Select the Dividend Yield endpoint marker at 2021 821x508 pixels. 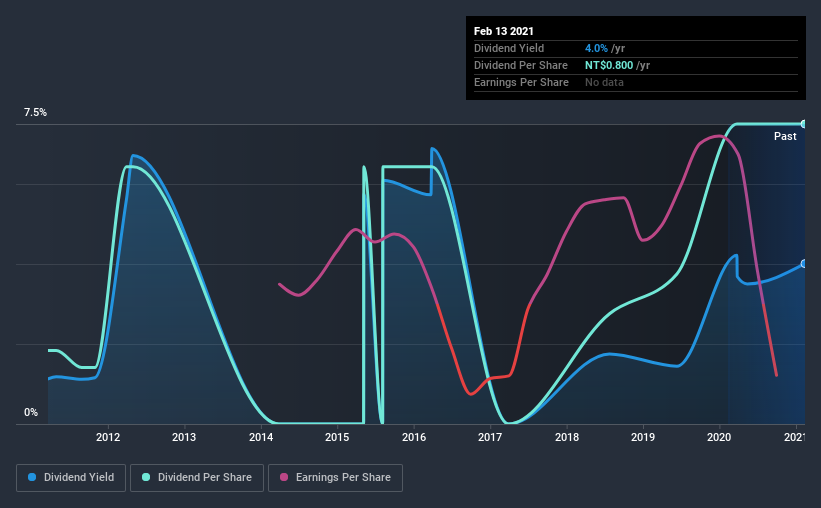804,264
